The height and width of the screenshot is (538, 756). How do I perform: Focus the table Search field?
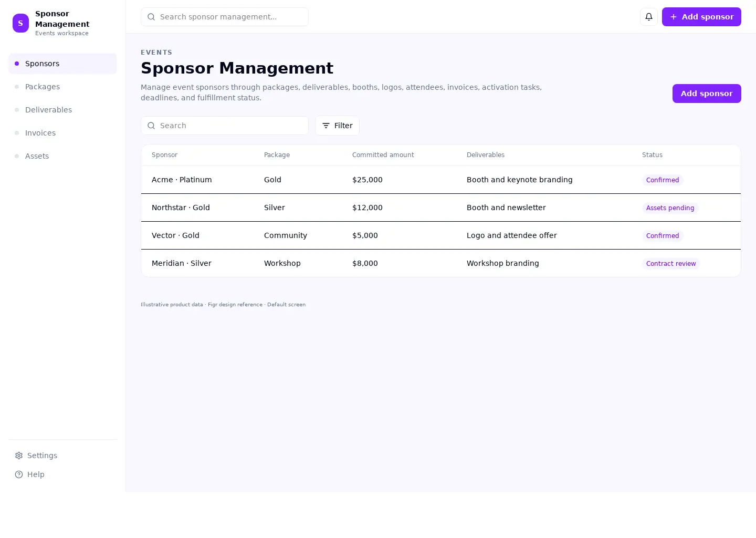(x=225, y=126)
